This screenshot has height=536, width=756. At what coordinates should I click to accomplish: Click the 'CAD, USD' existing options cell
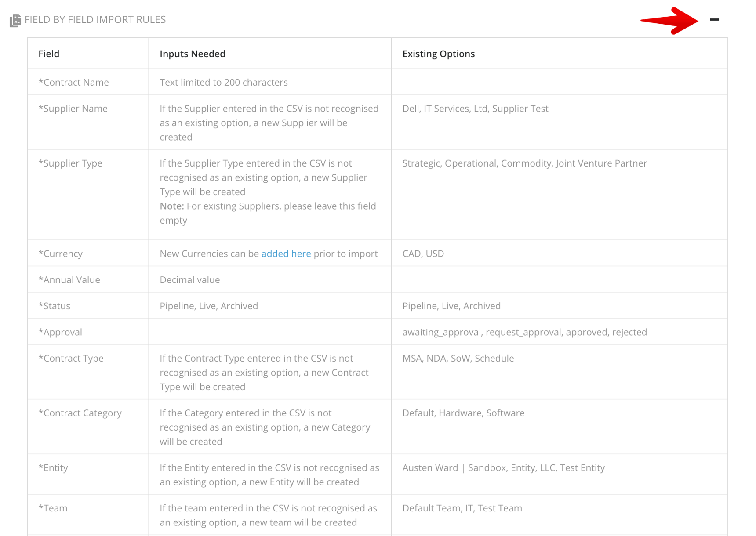pyautogui.click(x=423, y=254)
